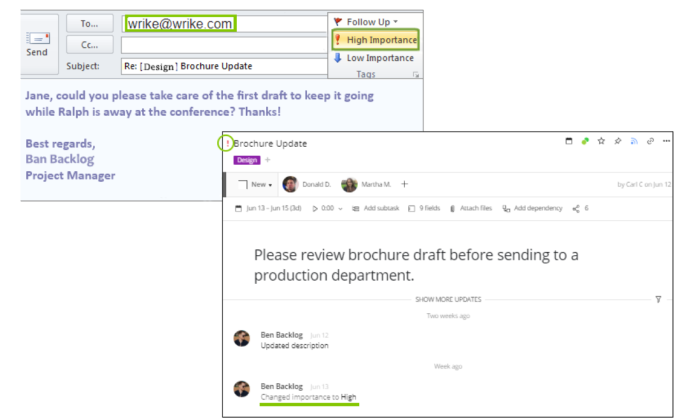The image size is (700, 420).
Task: Click the 'Updated description' activity text
Action: (x=295, y=346)
